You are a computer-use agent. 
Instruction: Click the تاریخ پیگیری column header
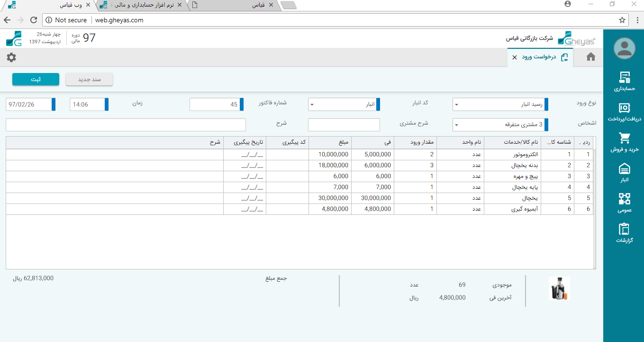pos(245,142)
